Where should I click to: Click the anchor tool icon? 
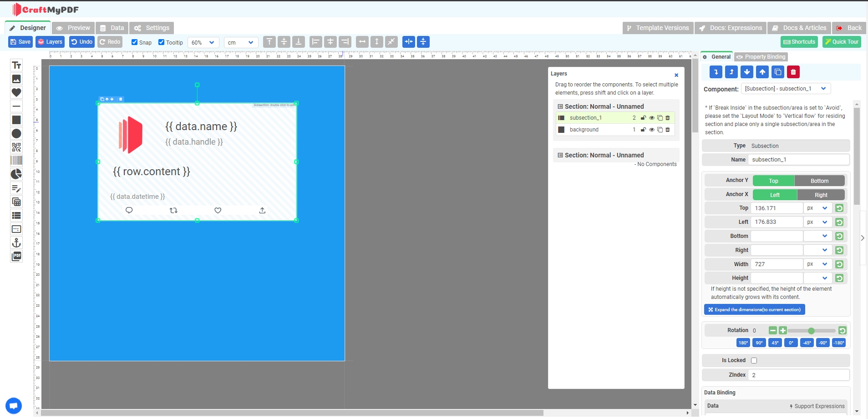16,242
